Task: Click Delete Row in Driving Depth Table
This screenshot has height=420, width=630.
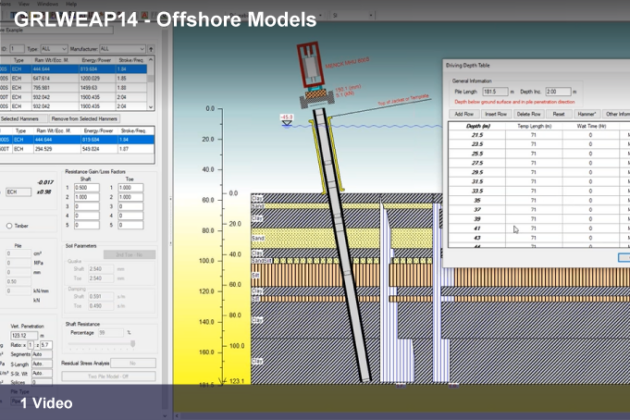Action: [x=528, y=114]
